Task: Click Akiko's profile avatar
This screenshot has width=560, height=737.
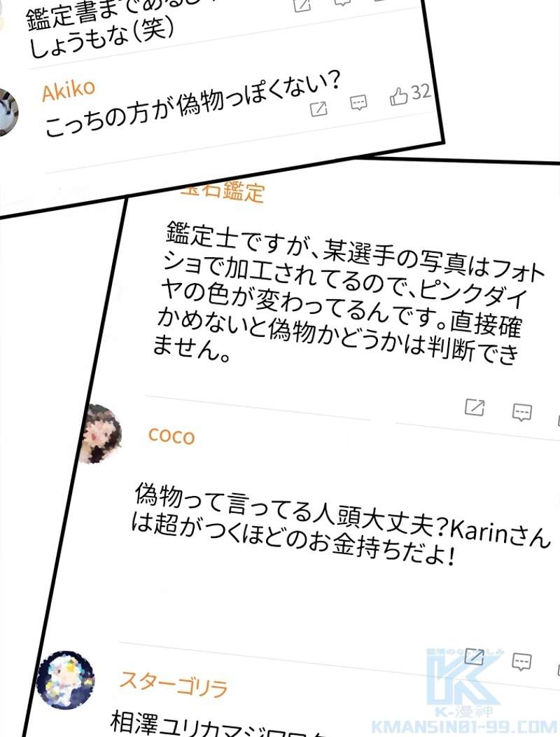Action: tap(6, 112)
